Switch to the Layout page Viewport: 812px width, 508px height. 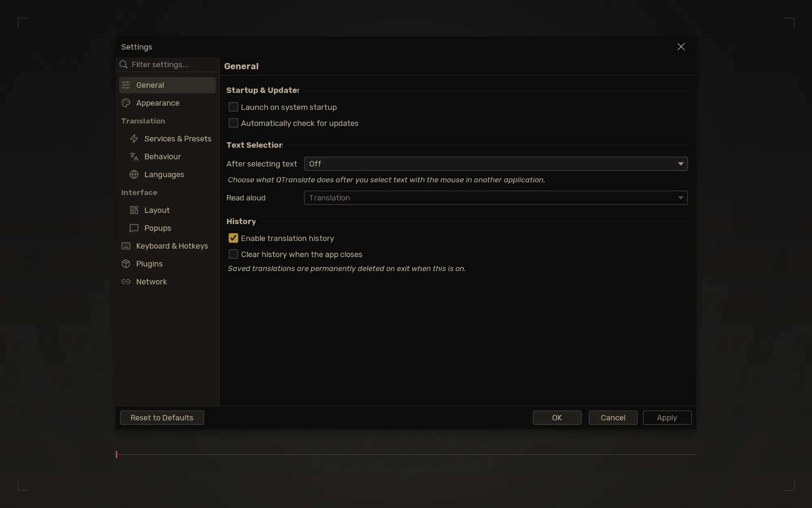[x=167, y=210]
